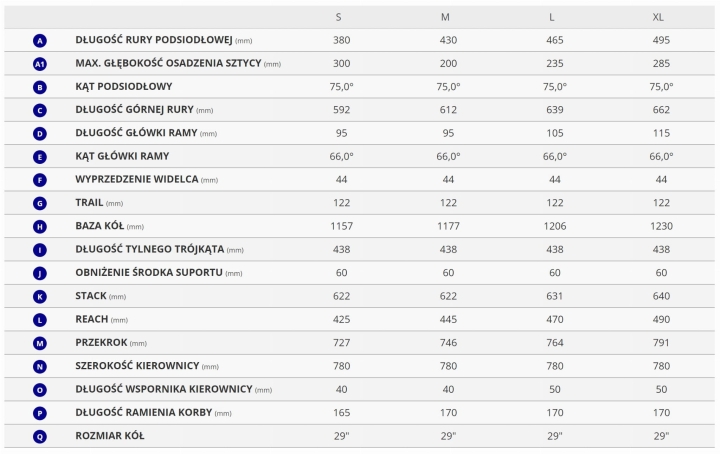Click the Baza kół value 1157
This screenshot has height=454, width=720.
pos(342,227)
